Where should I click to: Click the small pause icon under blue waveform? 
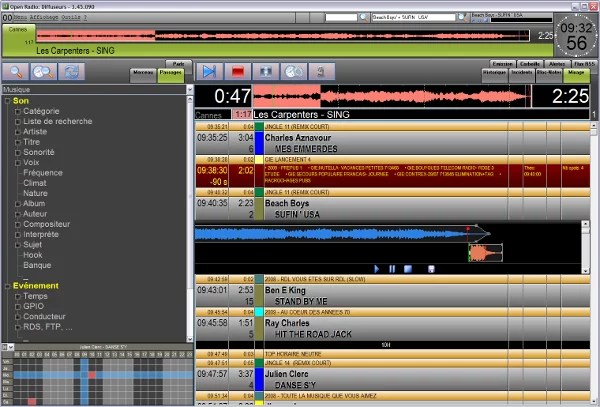point(392,268)
